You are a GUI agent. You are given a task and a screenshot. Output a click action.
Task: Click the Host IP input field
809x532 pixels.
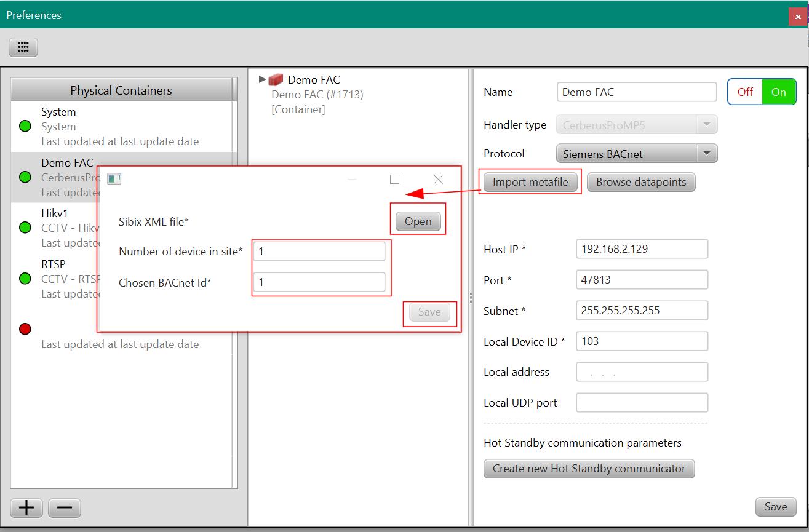point(642,249)
